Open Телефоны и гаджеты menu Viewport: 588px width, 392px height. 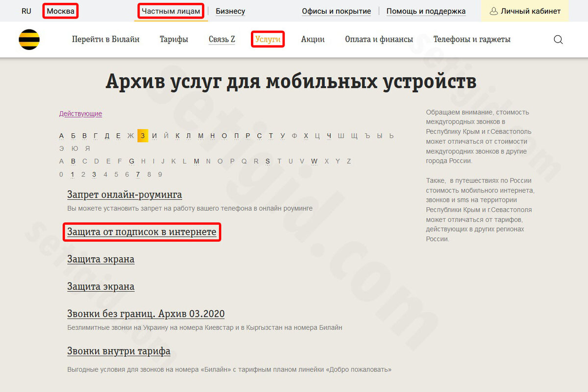click(x=472, y=39)
